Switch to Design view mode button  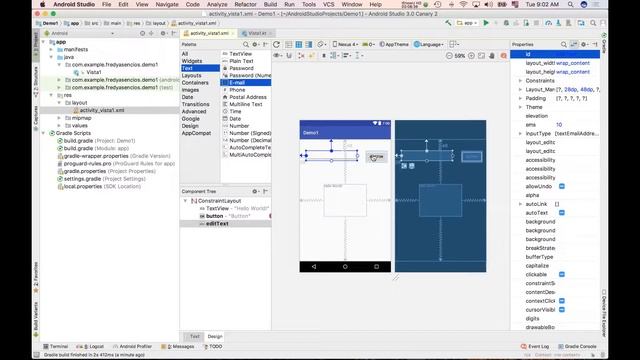289,44
